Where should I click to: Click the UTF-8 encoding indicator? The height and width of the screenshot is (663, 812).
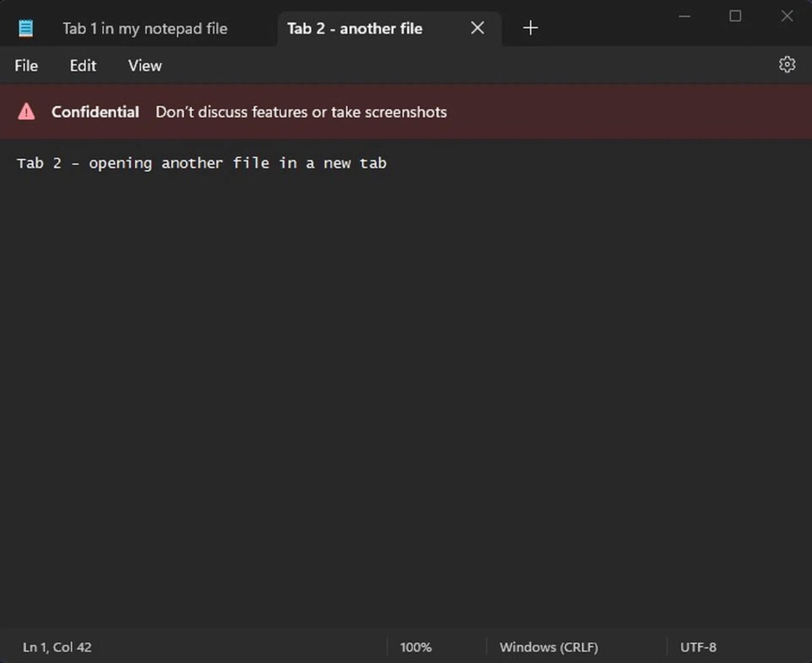(698, 647)
